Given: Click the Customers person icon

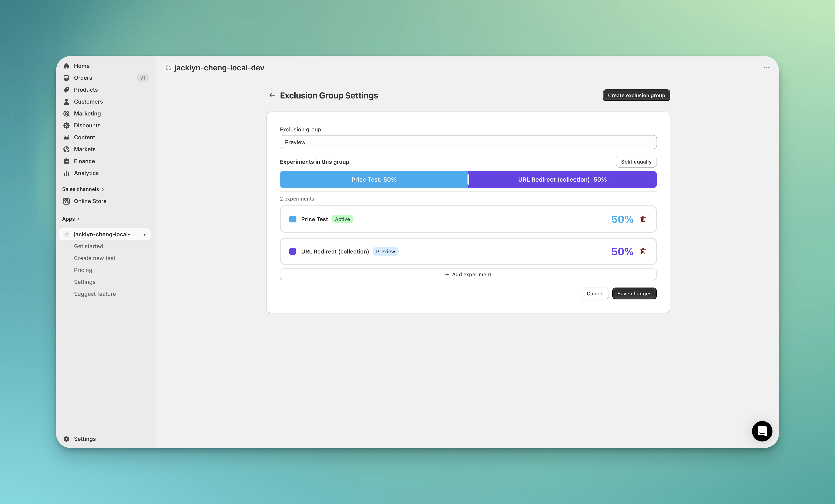Looking at the screenshot, I should coord(66,101).
